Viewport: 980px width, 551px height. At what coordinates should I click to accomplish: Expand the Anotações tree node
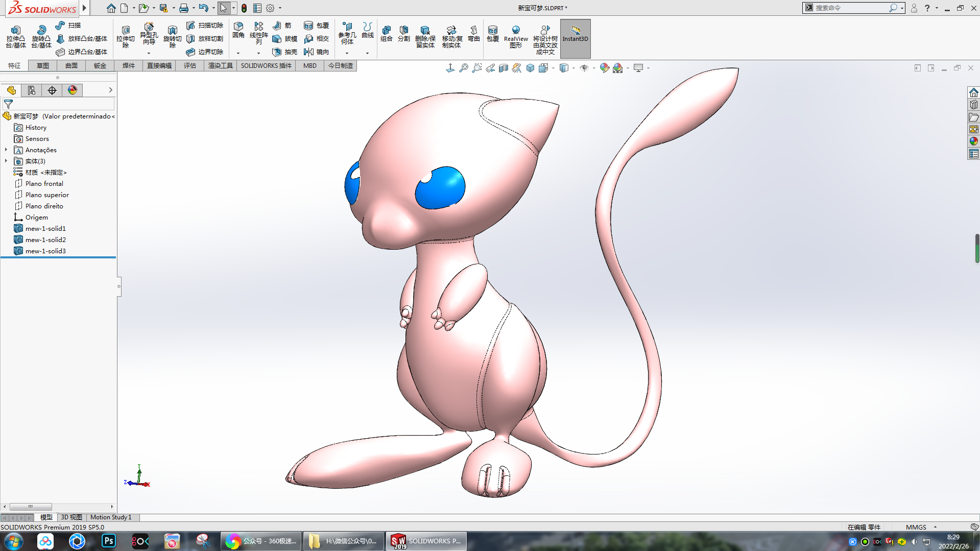click(x=6, y=150)
